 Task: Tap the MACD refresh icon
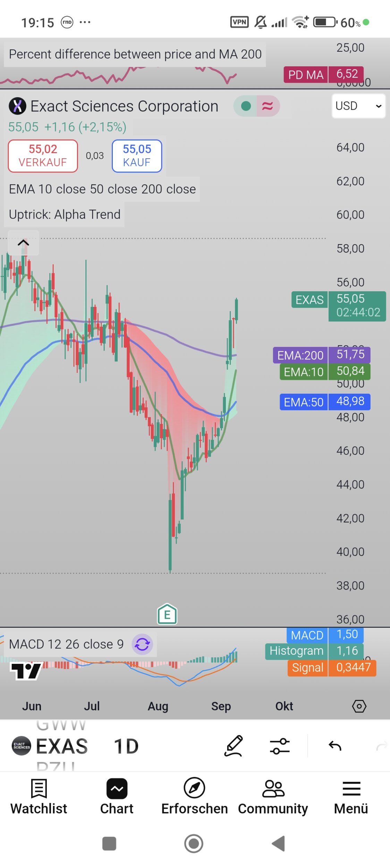(142, 644)
